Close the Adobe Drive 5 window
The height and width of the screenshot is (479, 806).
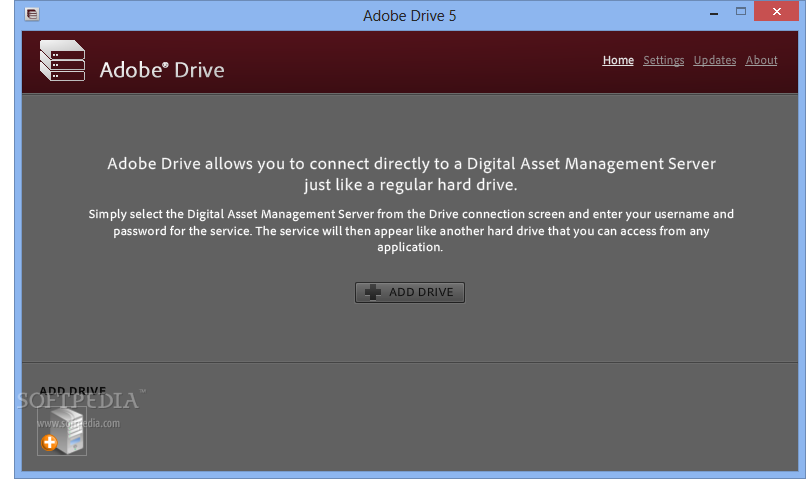click(777, 11)
